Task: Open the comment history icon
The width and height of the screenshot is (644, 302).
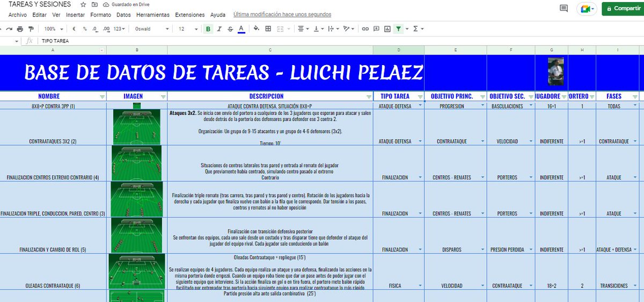Action: pos(563,8)
